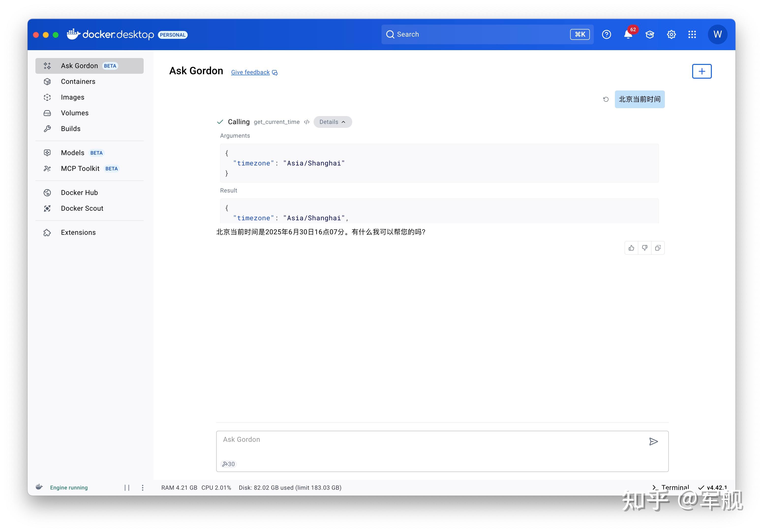Open the Volumes panel

click(75, 113)
